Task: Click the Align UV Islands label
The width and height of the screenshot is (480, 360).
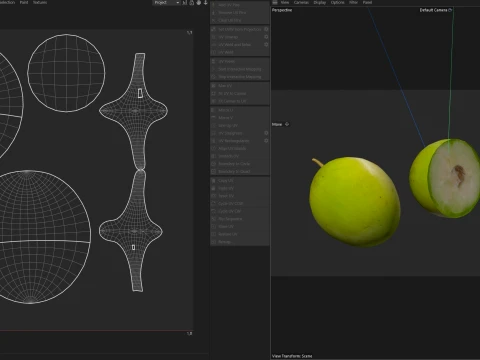Action: 232,149
